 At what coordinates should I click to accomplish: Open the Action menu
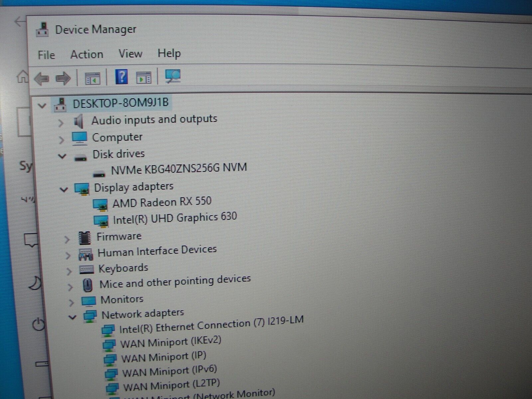click(87, 54)
